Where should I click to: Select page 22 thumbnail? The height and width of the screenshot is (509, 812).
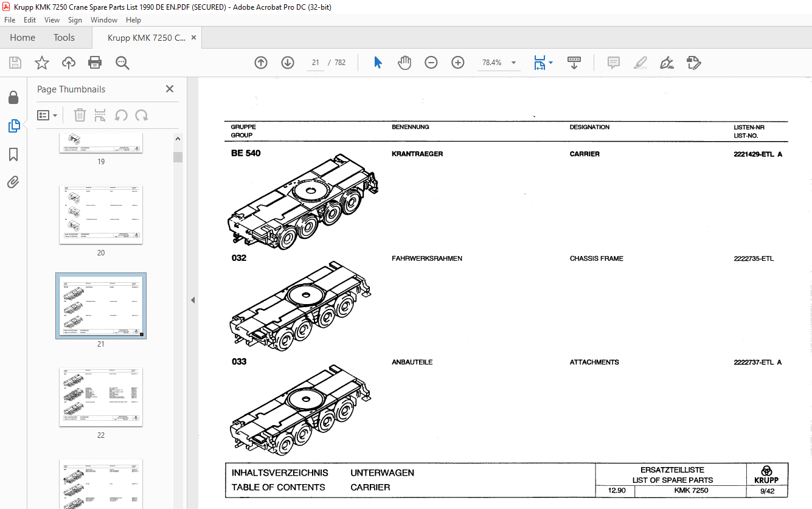(x=101, y=397)
